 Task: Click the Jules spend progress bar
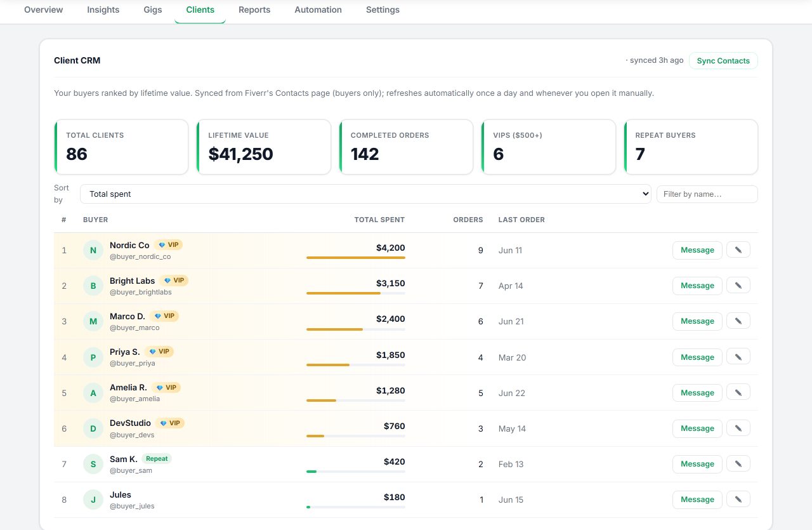point(356,507)
